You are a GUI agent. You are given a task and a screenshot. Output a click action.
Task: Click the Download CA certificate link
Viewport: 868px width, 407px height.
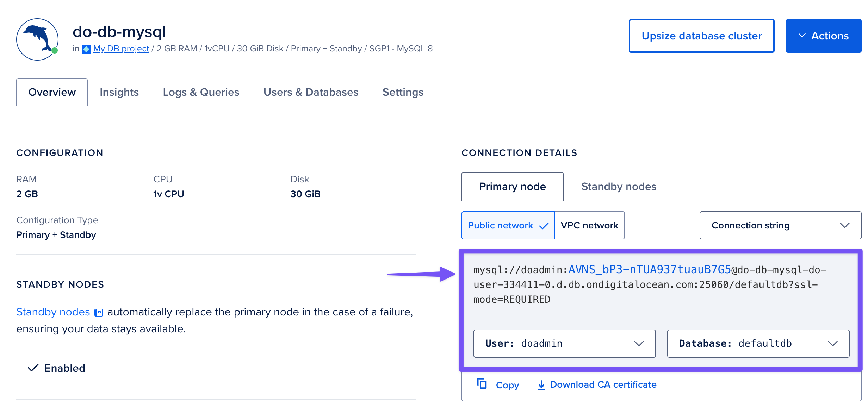(x=603, y=384)
